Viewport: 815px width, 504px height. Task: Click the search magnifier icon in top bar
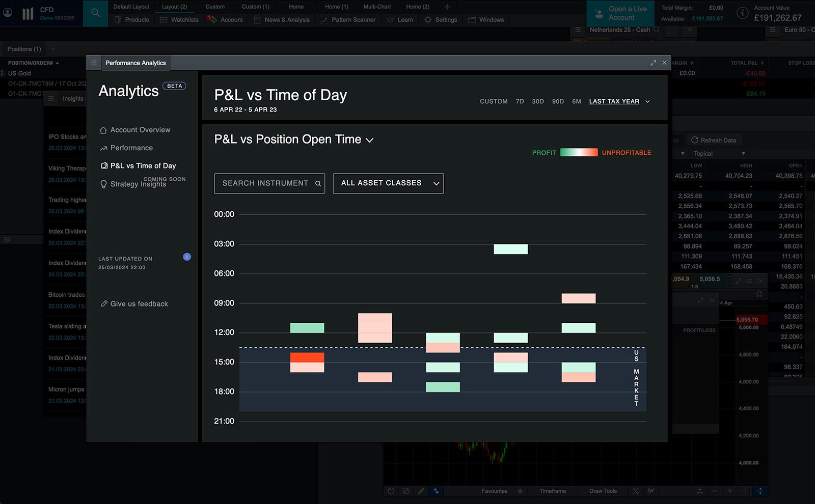95,13
